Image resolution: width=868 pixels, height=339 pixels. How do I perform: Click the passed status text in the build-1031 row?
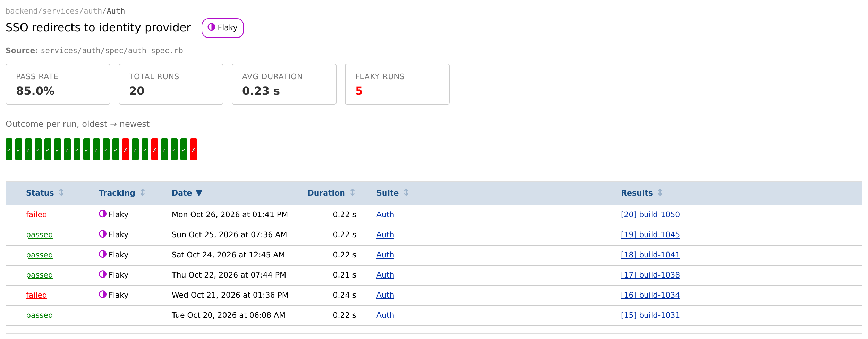click(x=40, y=315)
